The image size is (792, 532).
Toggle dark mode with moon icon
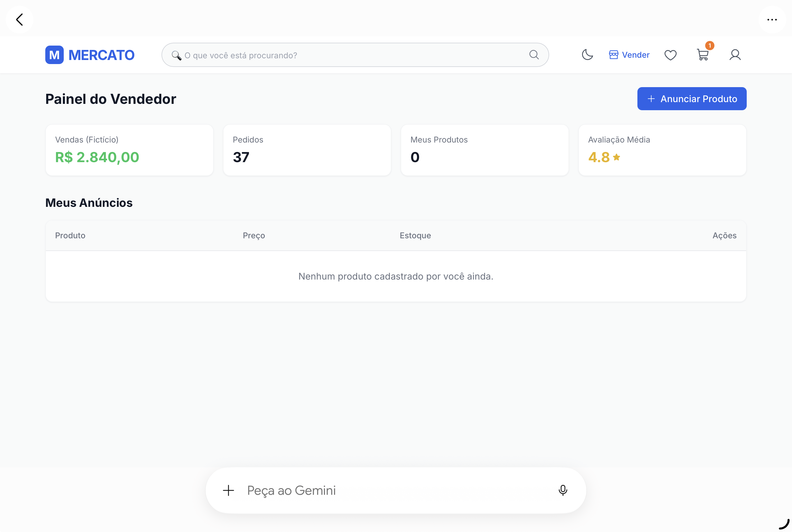587,55
